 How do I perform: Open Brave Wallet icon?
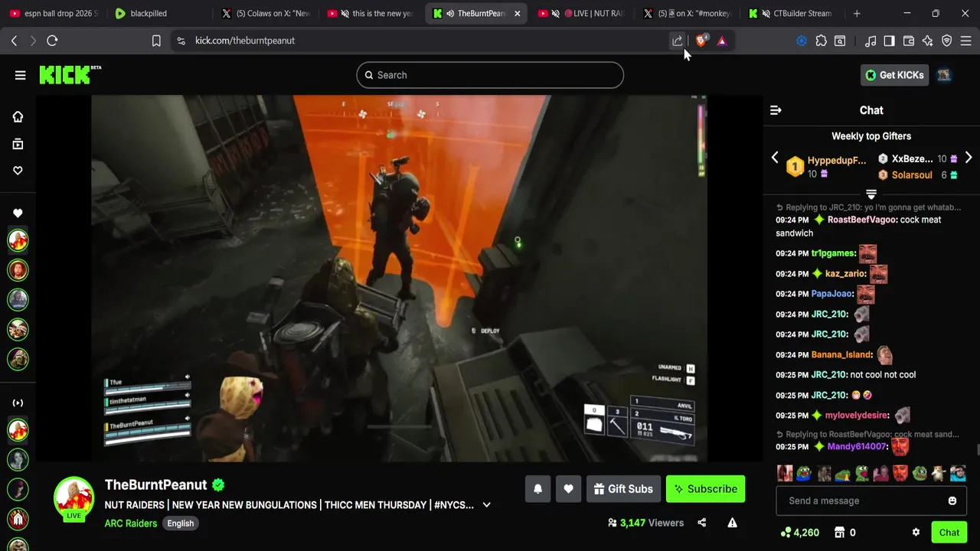(x=909, y=41)
